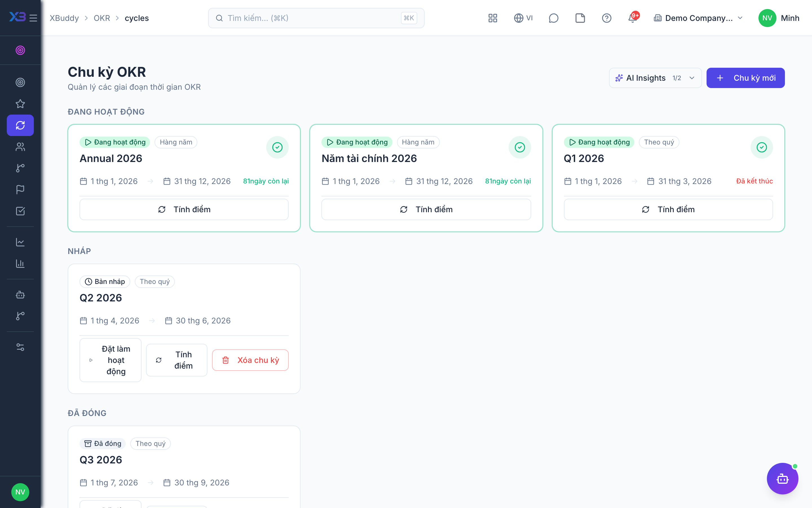The height and width of the screenshot is (508, 812).
Task: Open the line chart sidebar icon
Action: click(20, 242)
